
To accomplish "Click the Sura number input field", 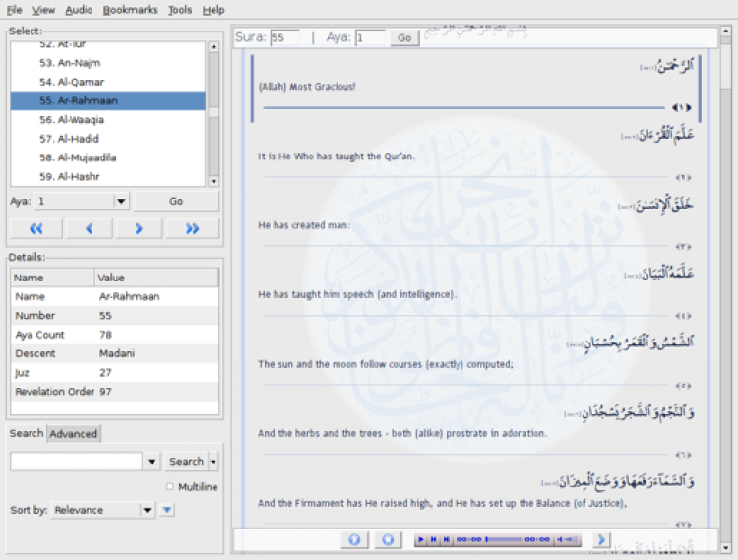I will coord(284,37).
